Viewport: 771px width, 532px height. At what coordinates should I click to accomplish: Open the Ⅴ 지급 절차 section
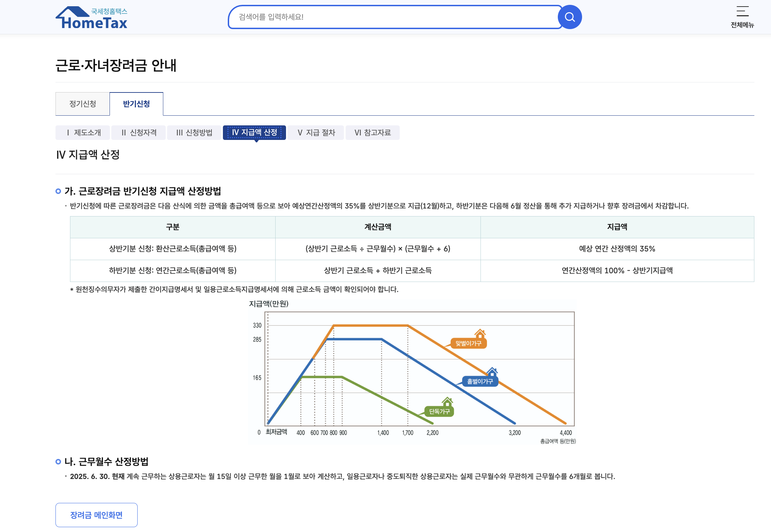click(x=316, y=133)
